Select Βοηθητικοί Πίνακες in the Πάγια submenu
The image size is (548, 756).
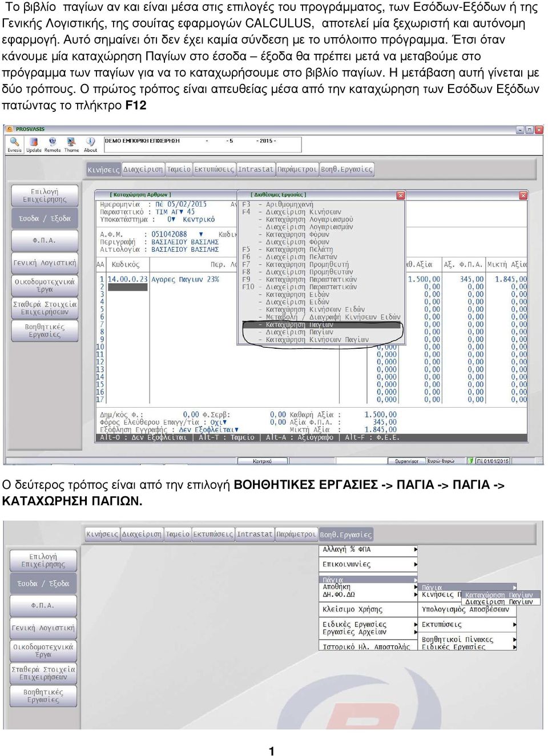pos(457,640)
